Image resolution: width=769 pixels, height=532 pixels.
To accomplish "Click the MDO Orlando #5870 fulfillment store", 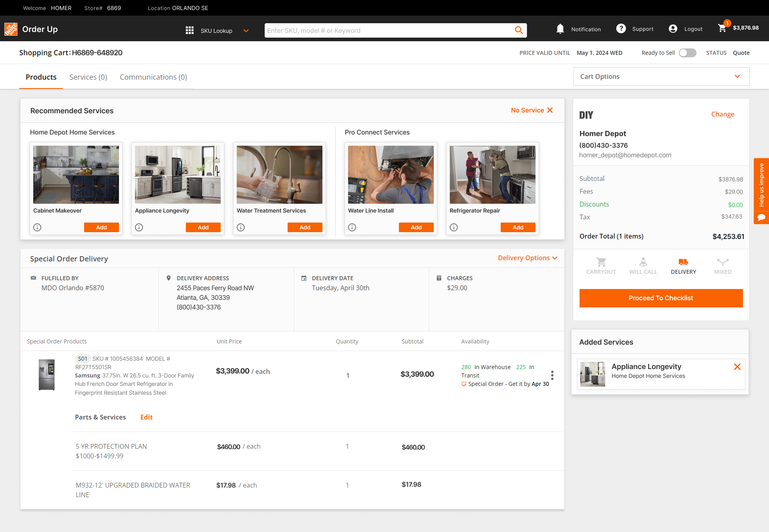I will (x=73, y=288).
